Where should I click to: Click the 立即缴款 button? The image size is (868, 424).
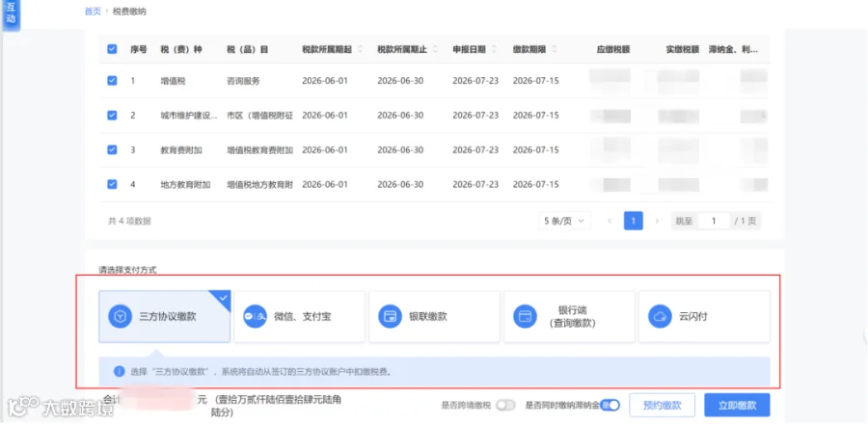pos(737,405)
